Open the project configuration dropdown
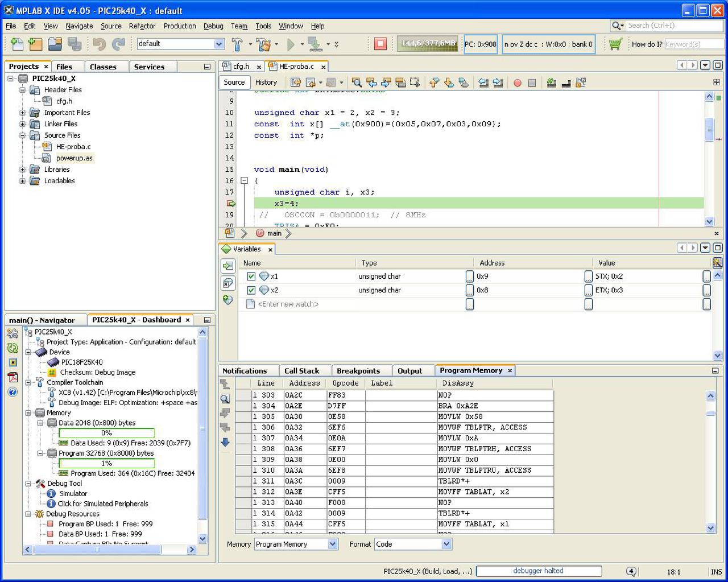Screen dimensions: 728x582 [x=219, y=44]
